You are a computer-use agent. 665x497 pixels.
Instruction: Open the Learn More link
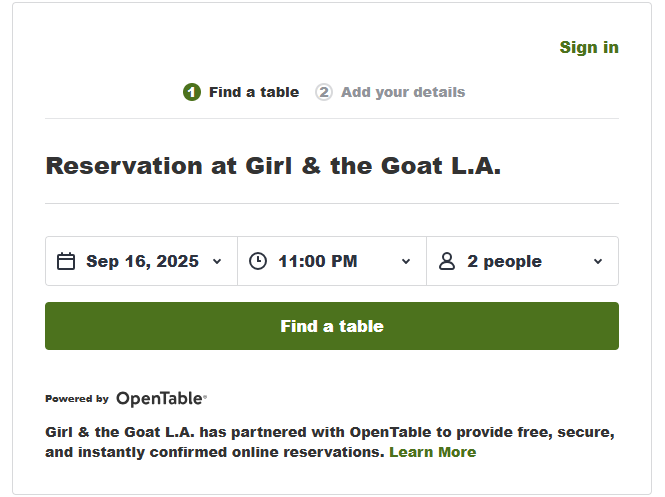(x=433, y=452)
